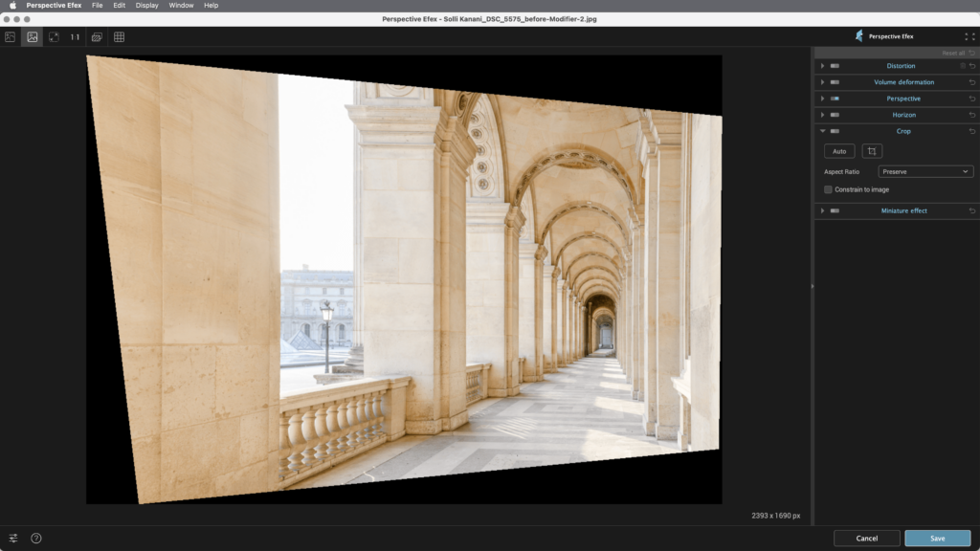Viewport: 980px width, 551px height.
Task: Click the corrected photo in the preview canvas
Action: click(x=404, y=278)
